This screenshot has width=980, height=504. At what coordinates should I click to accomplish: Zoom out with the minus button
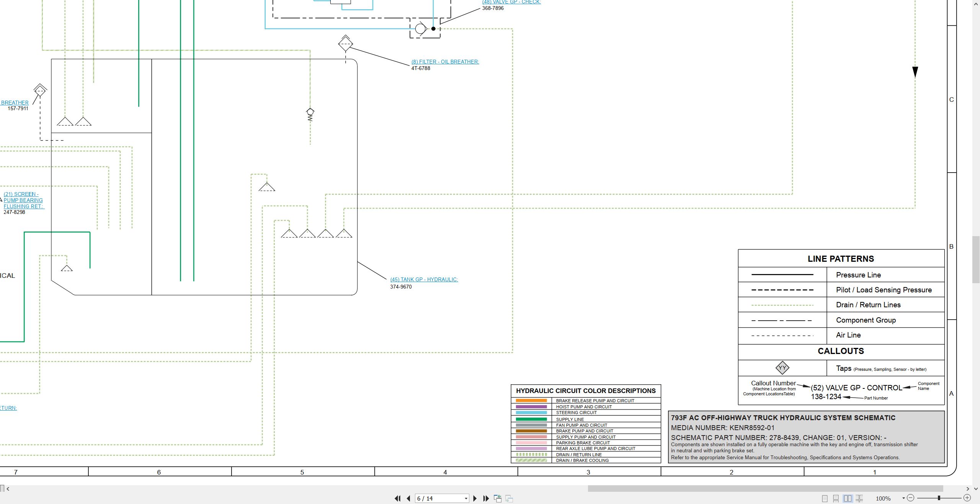[910, 498]
